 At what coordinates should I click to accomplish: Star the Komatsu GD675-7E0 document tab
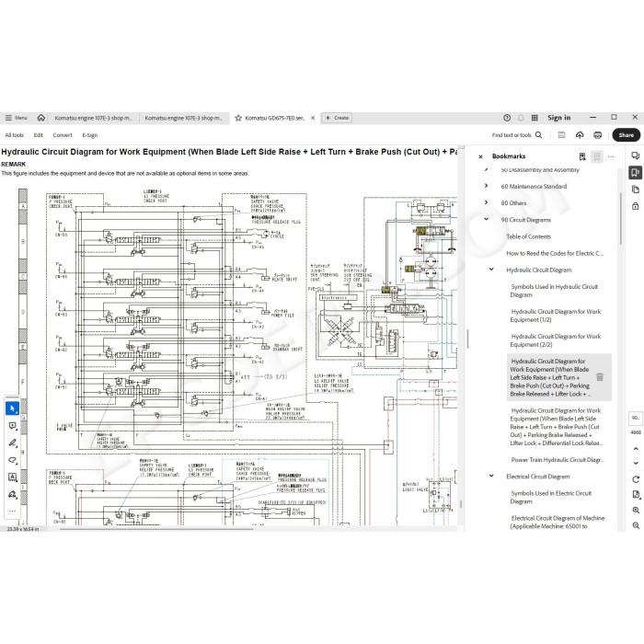coord(238,118)
